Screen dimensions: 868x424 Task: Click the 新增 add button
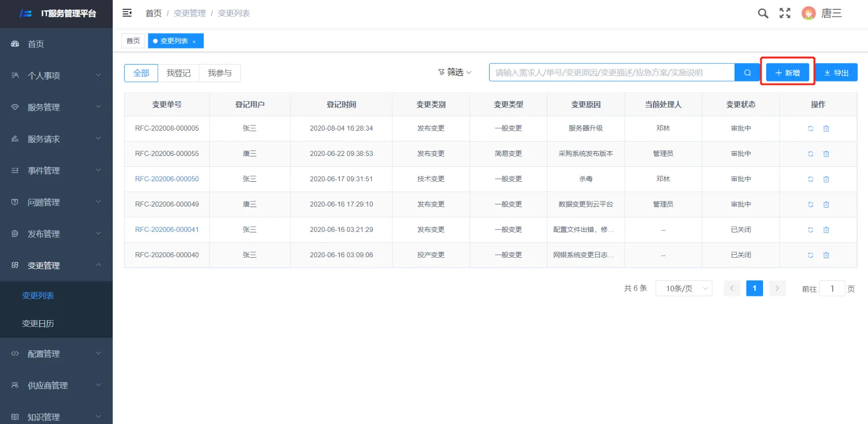tap(787, 73)
